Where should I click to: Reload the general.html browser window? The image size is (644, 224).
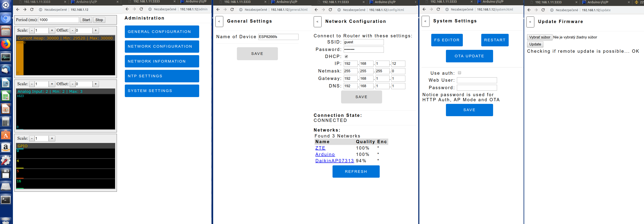232,10
